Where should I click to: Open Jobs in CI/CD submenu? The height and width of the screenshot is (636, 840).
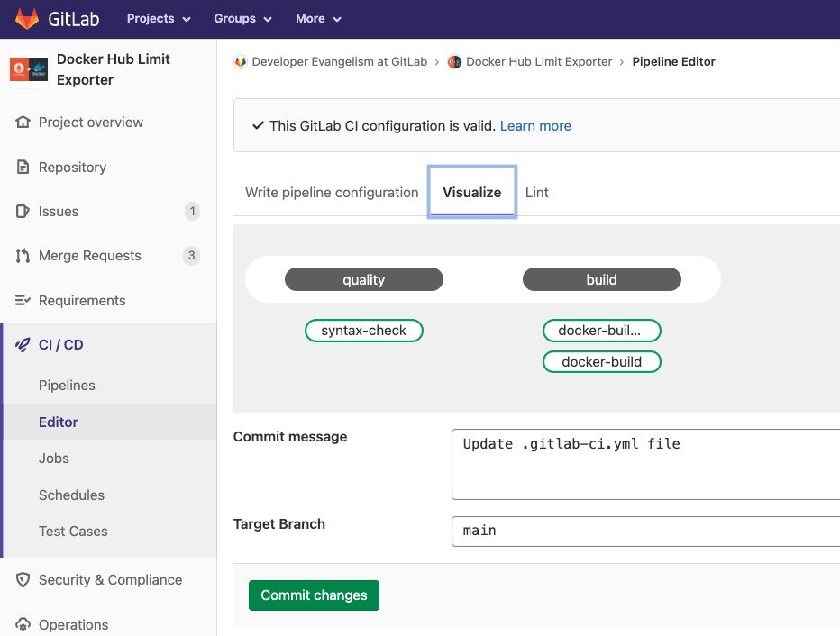click(53, 459)
